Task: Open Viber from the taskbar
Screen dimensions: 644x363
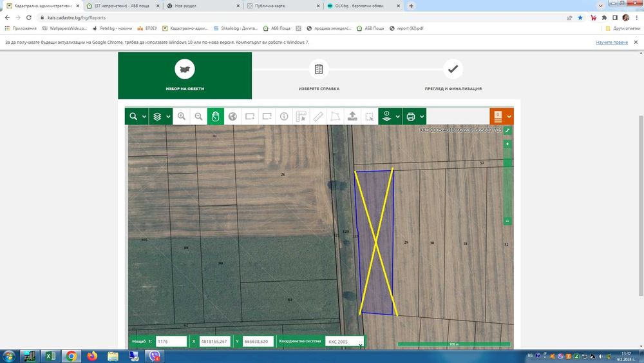Action: tap(155, 356)
